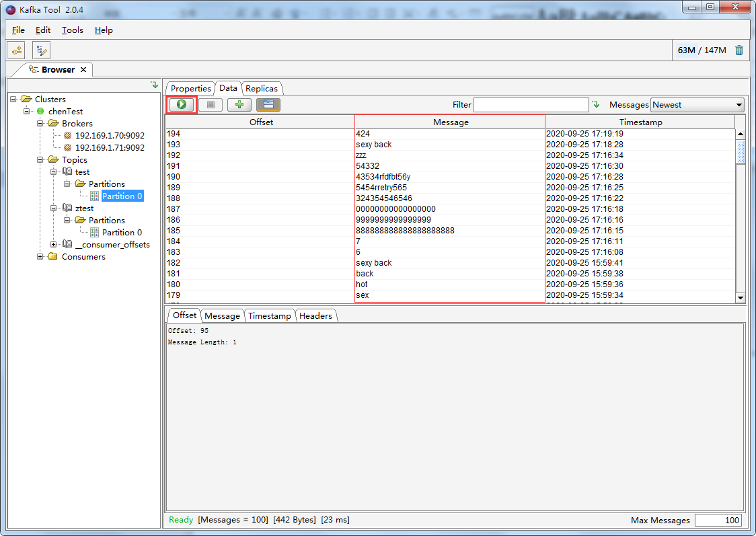The height and width of the screenshot is (536, 756).
Task: Click the message table scrollbar up arrow
Action: pos(741,134)
